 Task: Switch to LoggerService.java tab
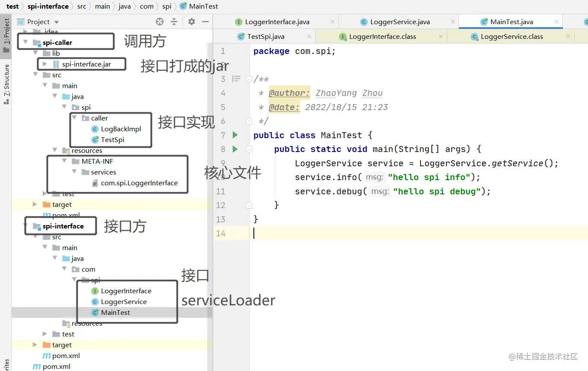(x=400, y=22)
